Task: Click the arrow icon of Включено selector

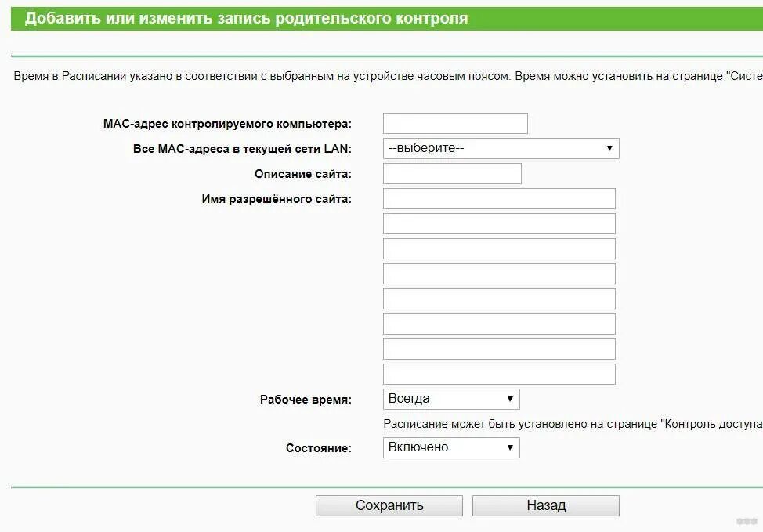Action: 510,448
